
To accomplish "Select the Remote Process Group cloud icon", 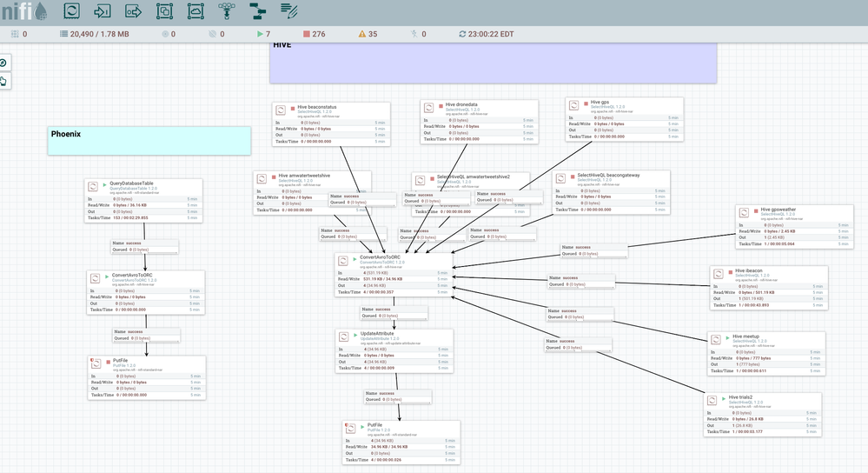I will 195,11.
